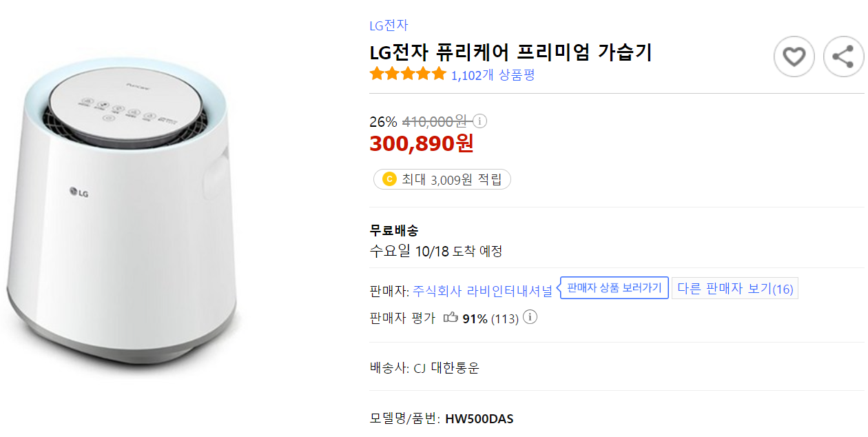Click the thumbs-up icon near 91%
This screenshot has height=437, width=868.
tap(452, 318)
